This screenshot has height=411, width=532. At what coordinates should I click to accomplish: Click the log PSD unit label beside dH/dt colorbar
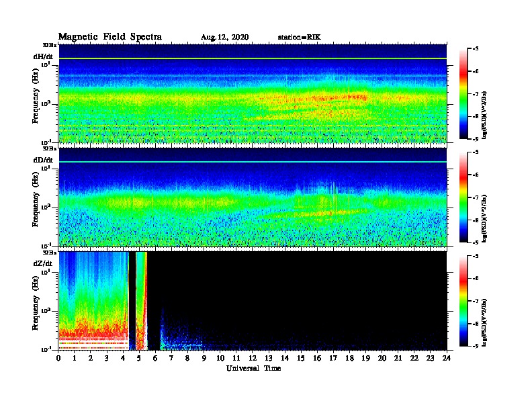pos(485,115)
